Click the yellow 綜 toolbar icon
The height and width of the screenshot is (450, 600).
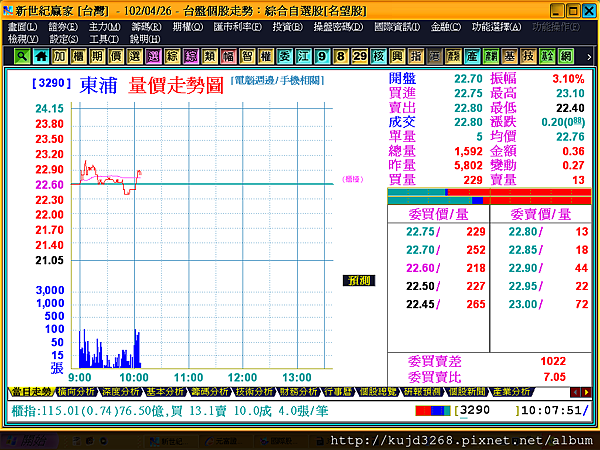tap(172, 56)
